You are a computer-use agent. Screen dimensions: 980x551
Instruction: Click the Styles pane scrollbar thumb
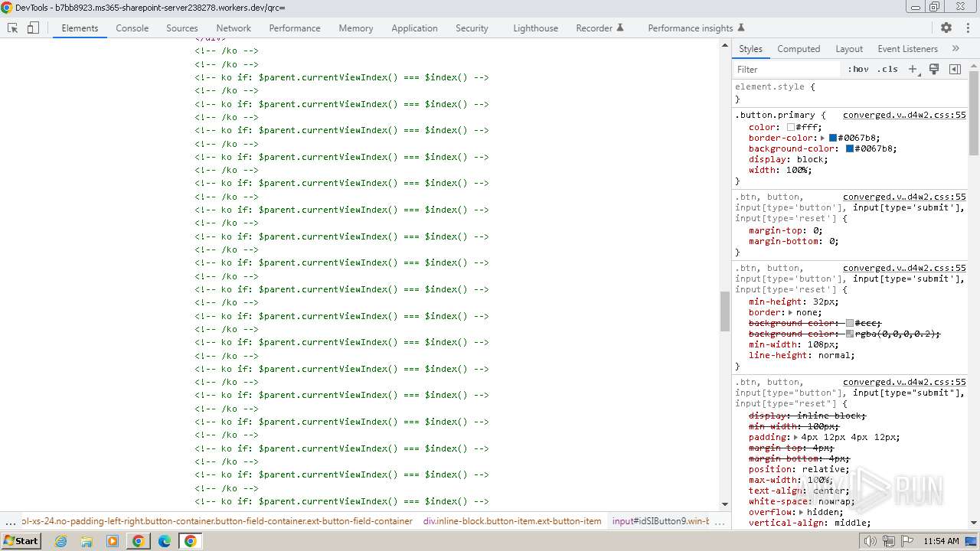974,112
